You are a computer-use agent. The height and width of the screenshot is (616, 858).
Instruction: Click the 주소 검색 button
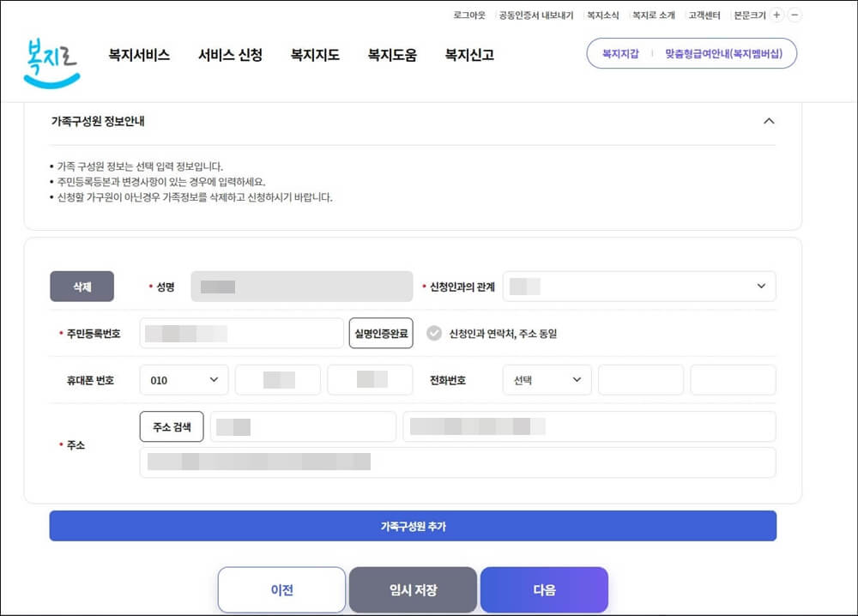(x=171, y=426)
